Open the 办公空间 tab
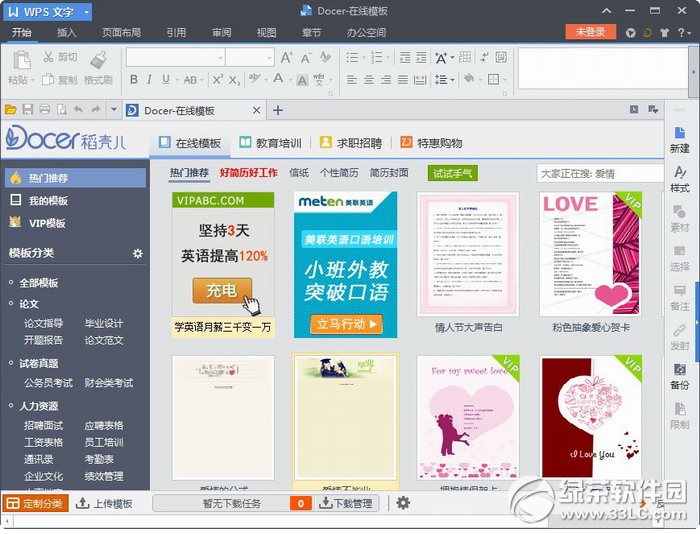This screenshot has width=700, height=534. pyautogui.click(x=367, y=32)
